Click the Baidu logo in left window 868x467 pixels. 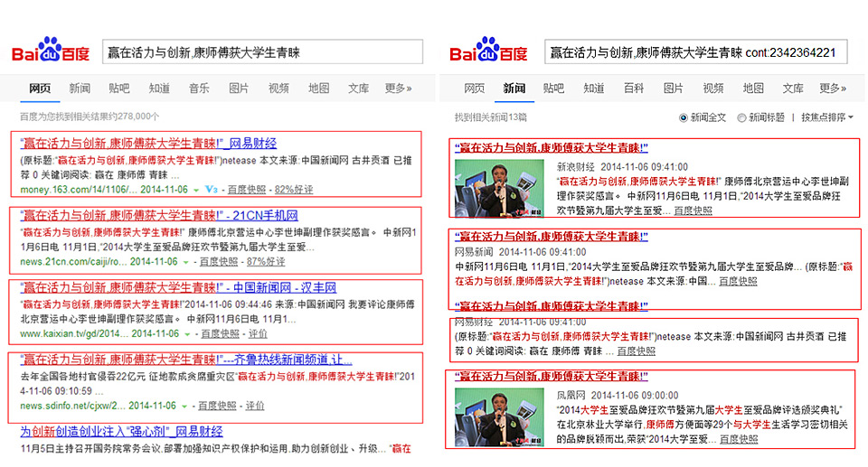pyautogui.click(x=51, y=50)
